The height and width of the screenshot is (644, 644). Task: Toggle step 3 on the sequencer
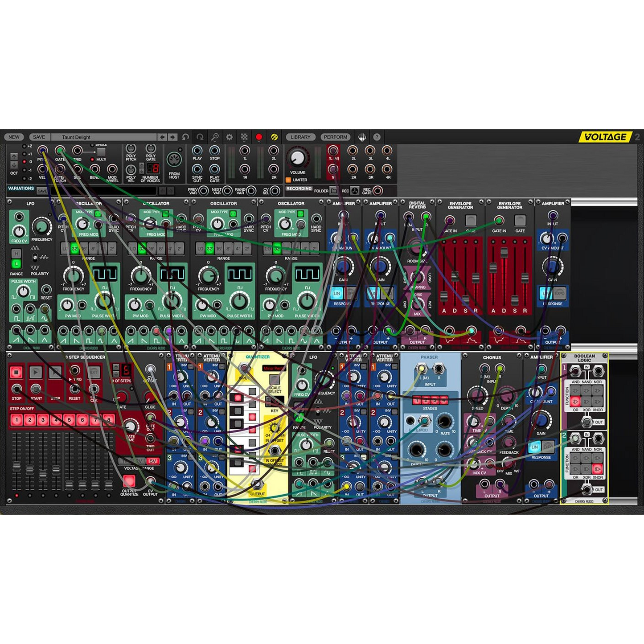click(43, 420)
